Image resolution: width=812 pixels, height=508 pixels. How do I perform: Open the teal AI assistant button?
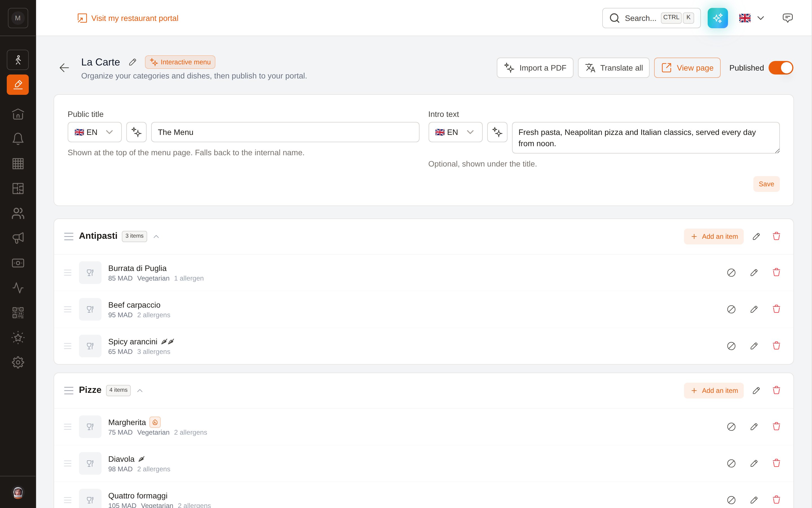[x=718, y=18]
